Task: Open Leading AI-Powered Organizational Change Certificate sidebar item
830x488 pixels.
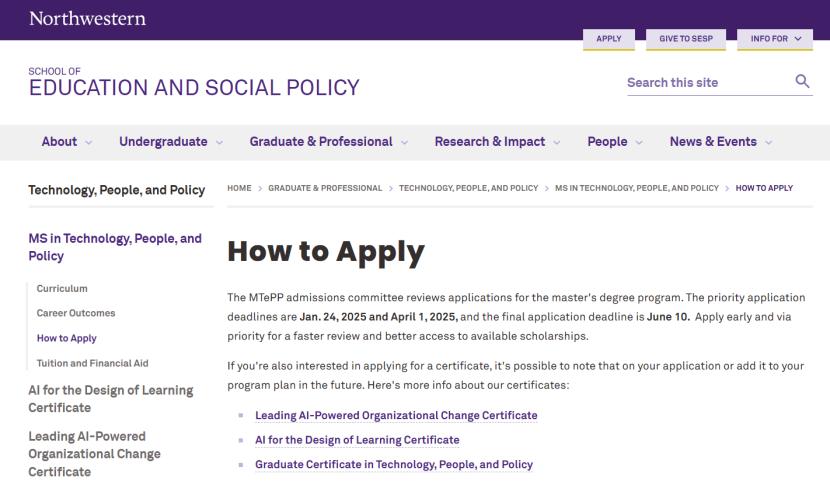Action: click(x=94, y=454)
